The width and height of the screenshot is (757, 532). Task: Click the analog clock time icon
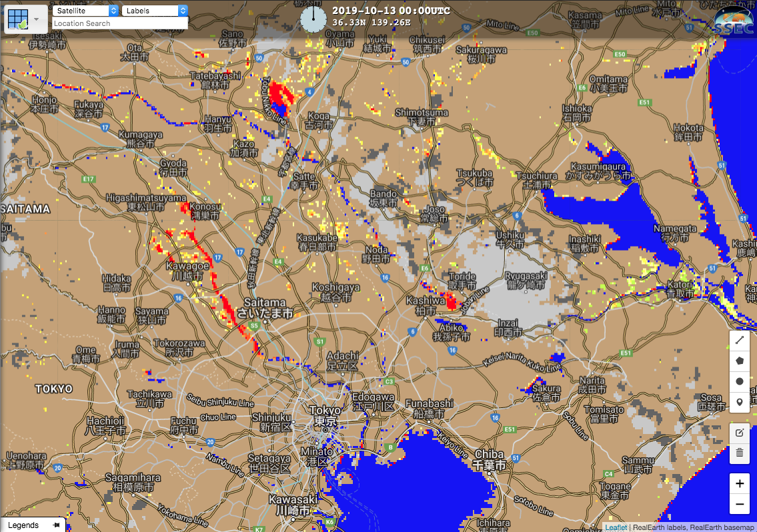pos(312,19)
